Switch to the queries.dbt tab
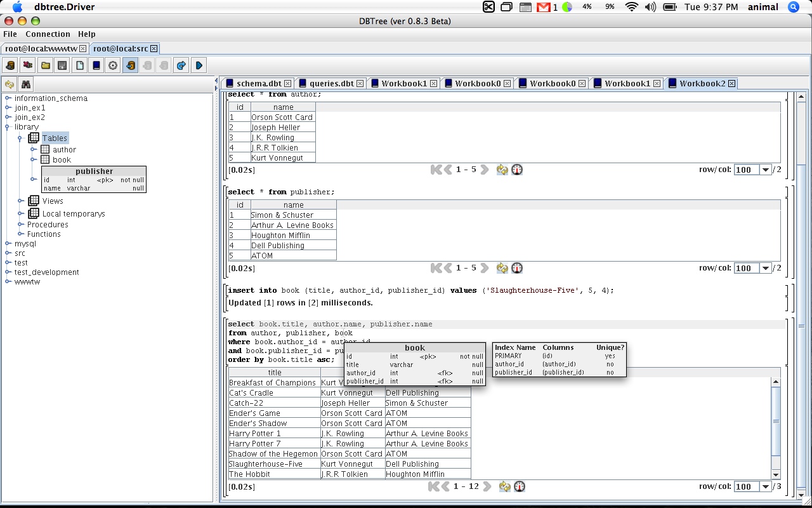 [x=331, y=83]
